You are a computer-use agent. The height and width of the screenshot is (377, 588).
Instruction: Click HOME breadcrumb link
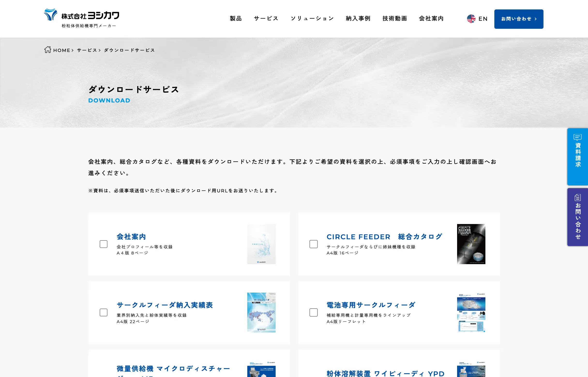click(x=61, y=50)
